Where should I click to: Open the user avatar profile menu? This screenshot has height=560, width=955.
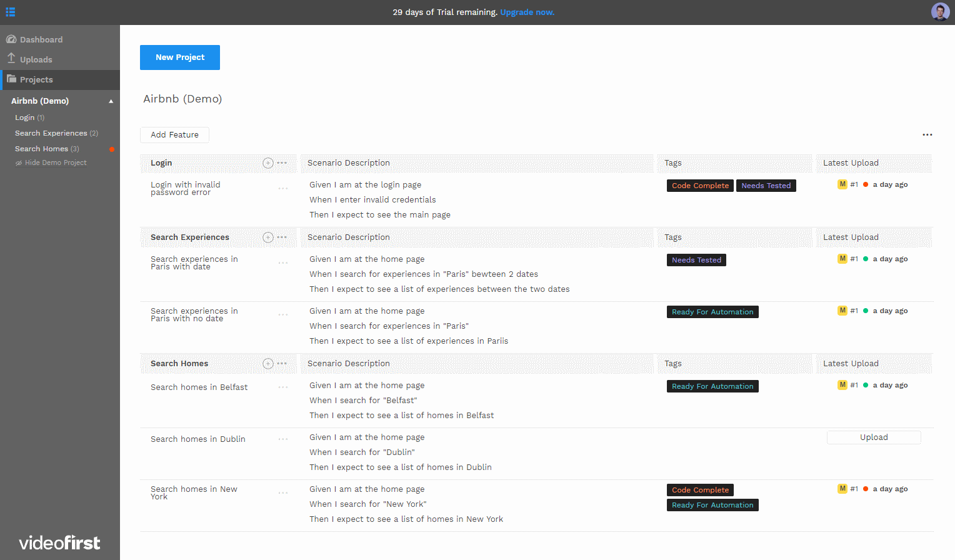(x=940, y=12)
